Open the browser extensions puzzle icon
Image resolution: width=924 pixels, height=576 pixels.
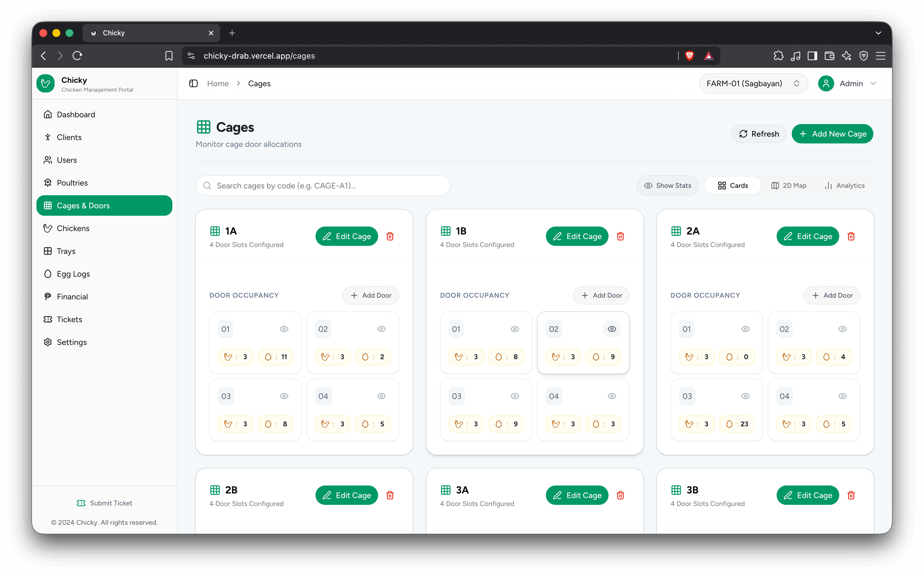pyautogui.click(x=778, y=55)
